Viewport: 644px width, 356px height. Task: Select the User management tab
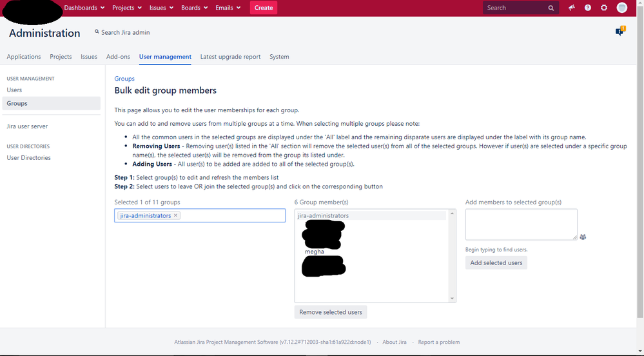point(165,57)
